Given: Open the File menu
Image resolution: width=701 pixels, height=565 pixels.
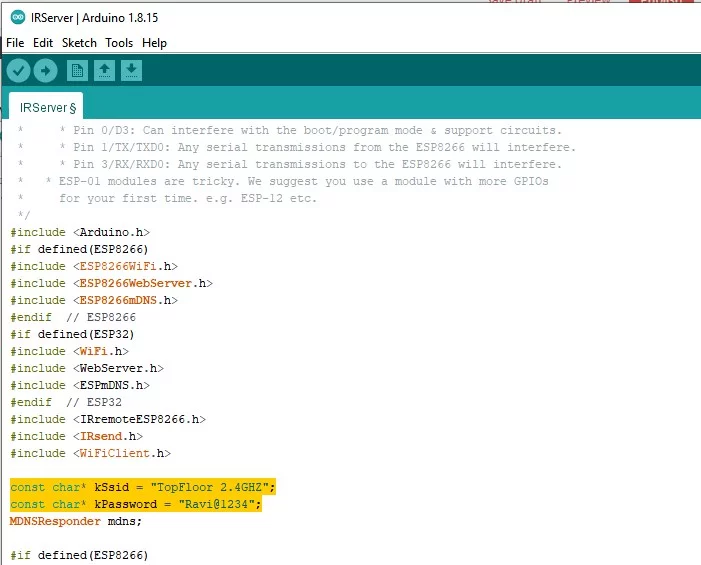Looking at the screenshot, I should pyautogui.click(x=15, y=43).
